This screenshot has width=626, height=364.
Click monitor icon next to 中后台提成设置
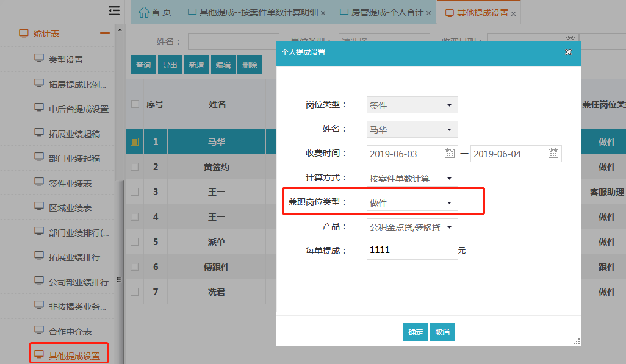click(x=38, y=108)
